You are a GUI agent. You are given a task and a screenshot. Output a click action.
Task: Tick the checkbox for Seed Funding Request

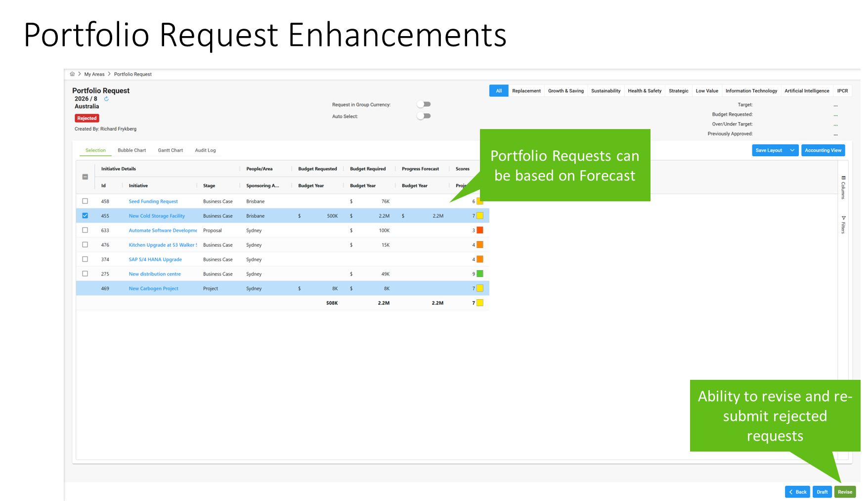(x=85, y=201)
